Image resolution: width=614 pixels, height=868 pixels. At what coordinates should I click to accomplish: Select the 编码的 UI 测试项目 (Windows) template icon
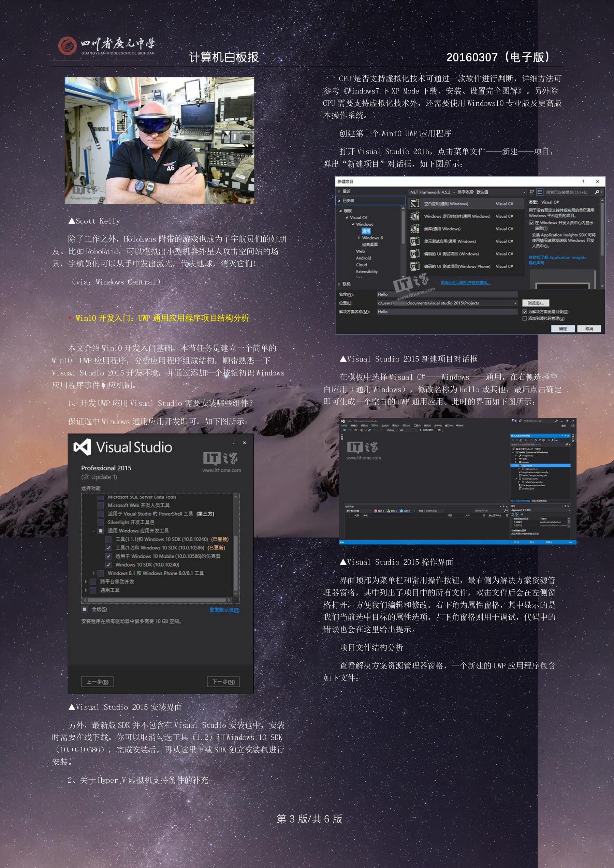pos(415,254)
